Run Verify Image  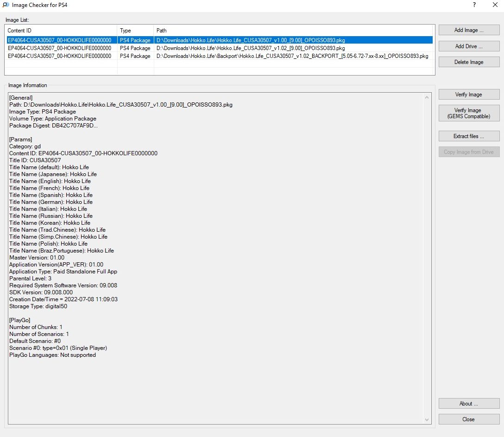[469, 95]
